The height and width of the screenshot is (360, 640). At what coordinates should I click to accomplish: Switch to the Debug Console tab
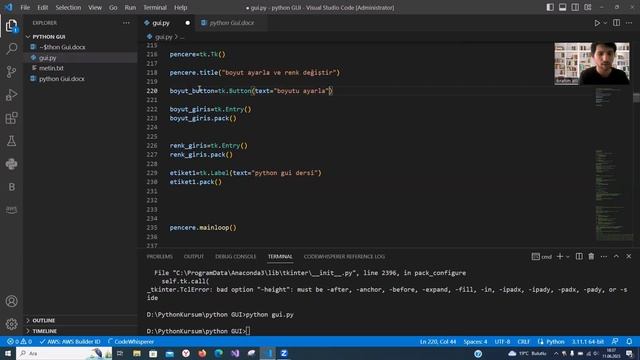pos(236,256)
